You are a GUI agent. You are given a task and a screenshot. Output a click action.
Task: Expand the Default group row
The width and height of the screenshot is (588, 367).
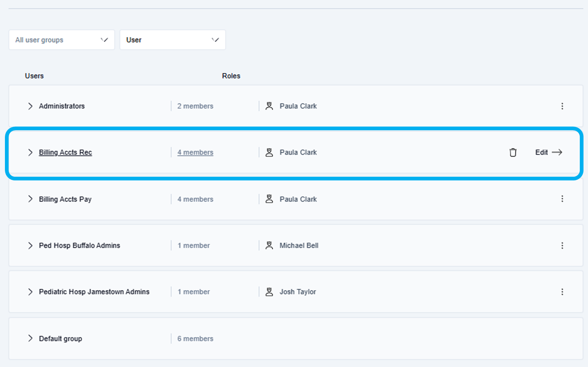pyautogui.click(x=30, y=338)
